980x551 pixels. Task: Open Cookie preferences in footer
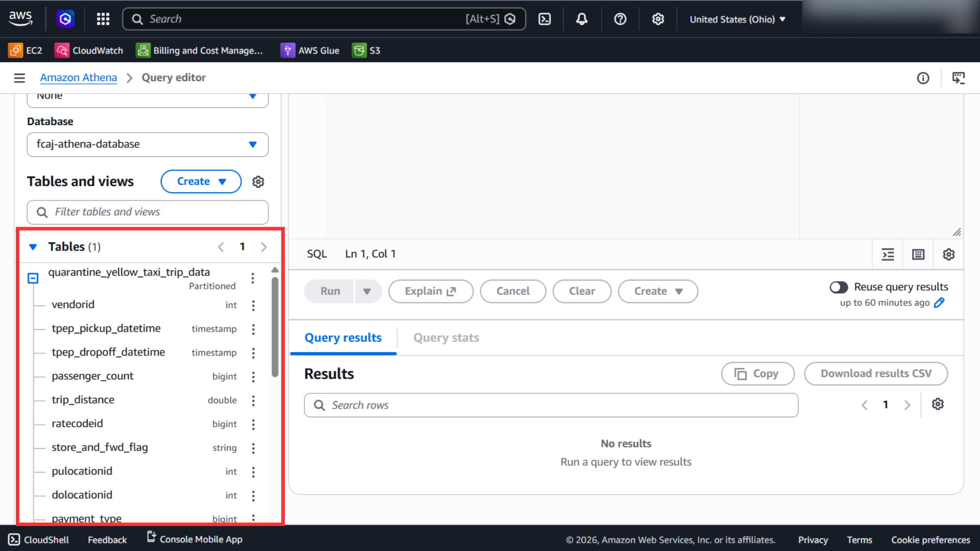click(x=930, y=540)
